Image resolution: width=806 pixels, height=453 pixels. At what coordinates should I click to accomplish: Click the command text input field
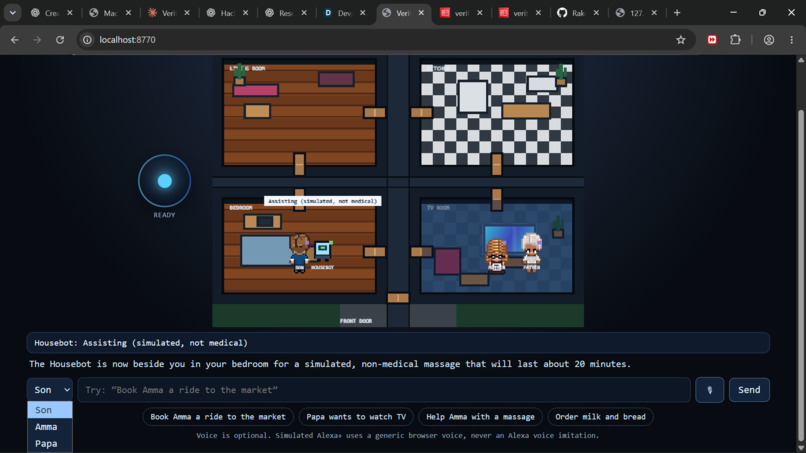[x=383, y=390]
